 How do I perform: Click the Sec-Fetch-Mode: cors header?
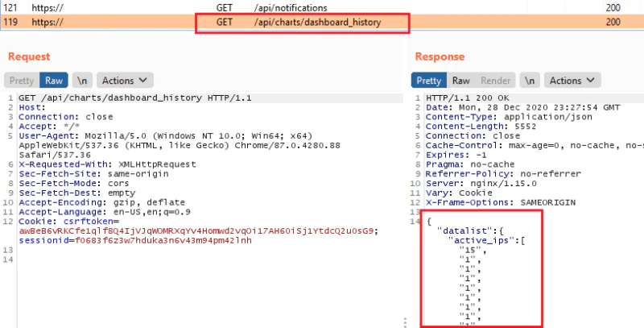(x=74, y=183)
